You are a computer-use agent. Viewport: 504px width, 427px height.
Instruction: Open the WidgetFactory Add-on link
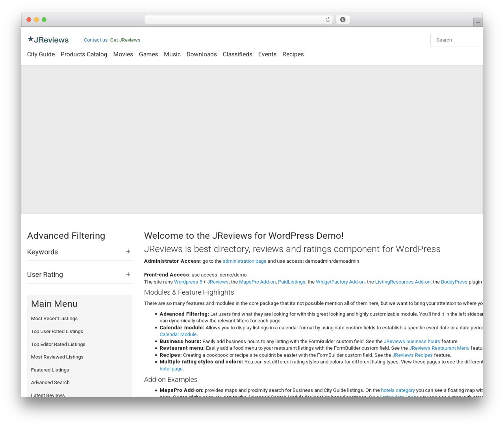click(340, 282)
